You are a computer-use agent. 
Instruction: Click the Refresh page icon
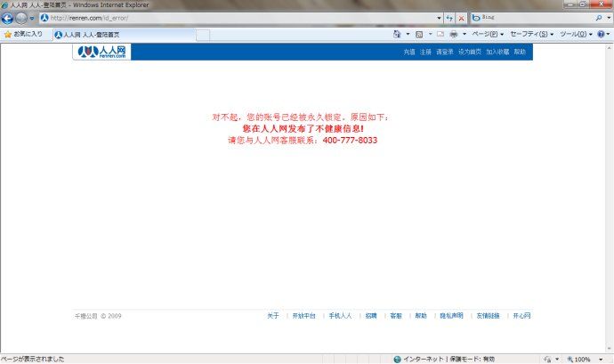(449, 18)
